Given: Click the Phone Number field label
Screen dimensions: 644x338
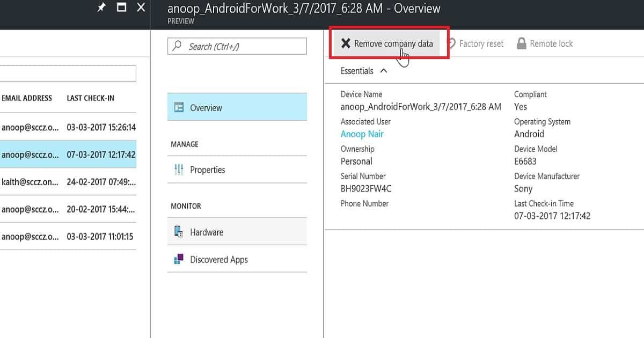Looking at the screenshot, I should point(365,203).
